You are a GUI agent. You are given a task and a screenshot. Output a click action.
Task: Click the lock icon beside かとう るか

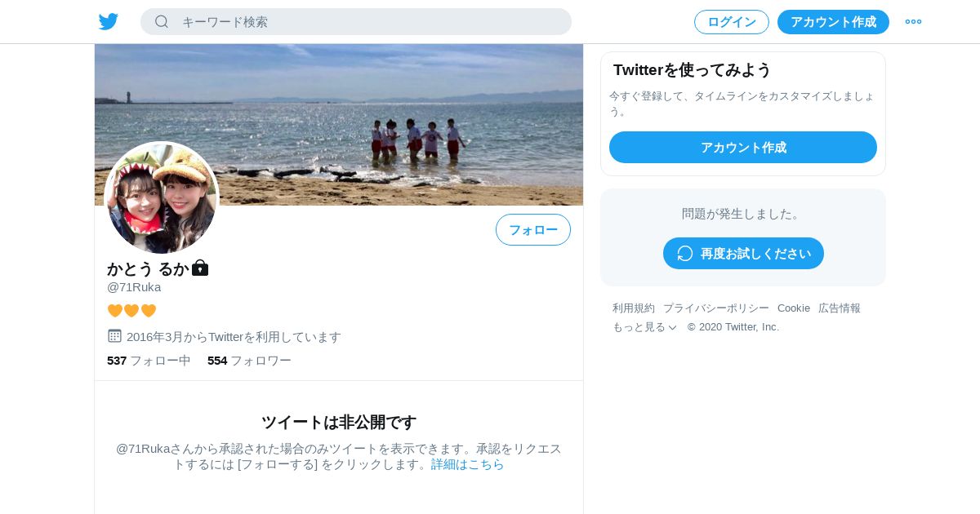[x=200, y=268]
